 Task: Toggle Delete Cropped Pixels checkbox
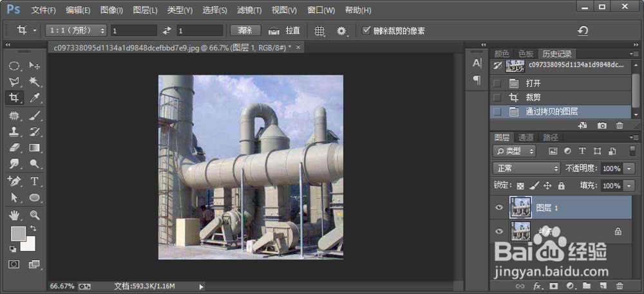(x=366, y=30)
